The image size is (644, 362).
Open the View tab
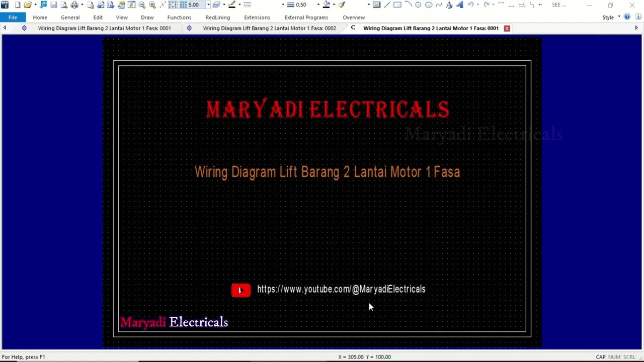pos(122,17)
